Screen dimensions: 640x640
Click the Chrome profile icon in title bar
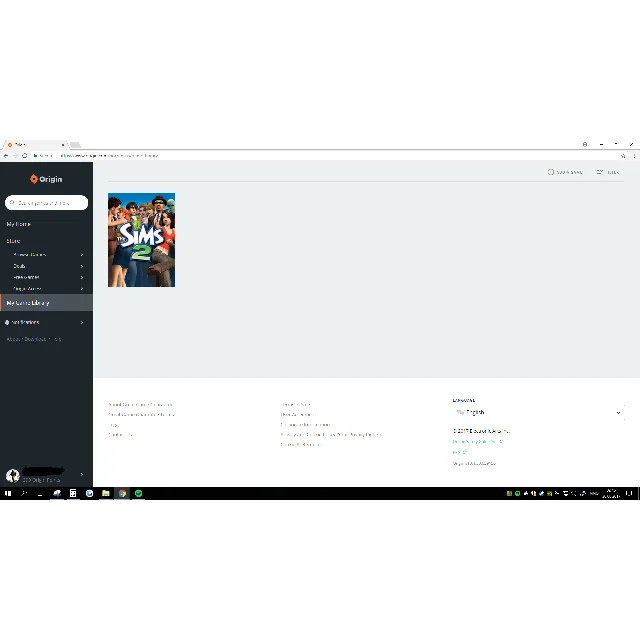tap(585, 144)
